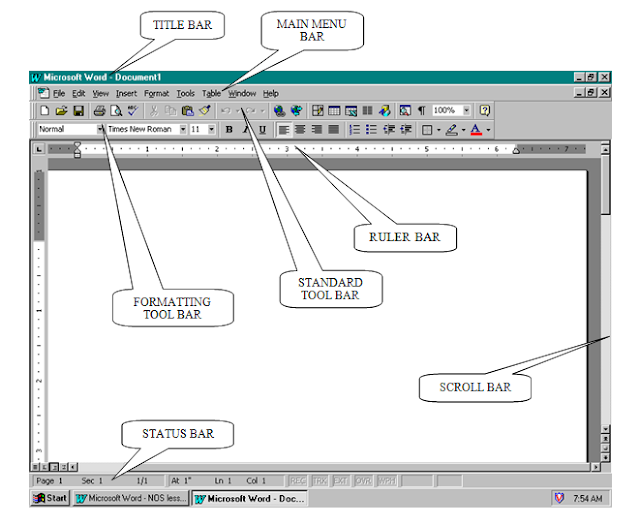Save the document with the floppy icon
Image resolution: width=640 pixels, height=526 pixels.
point(78,111)
